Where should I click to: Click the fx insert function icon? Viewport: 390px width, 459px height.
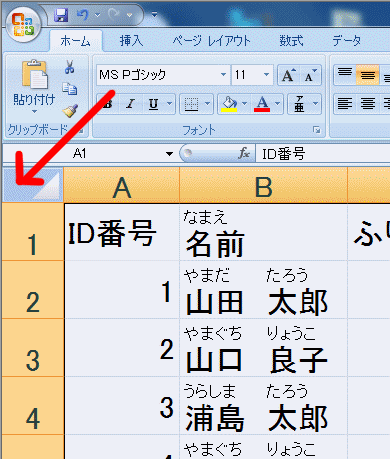[x=244, y=153]
